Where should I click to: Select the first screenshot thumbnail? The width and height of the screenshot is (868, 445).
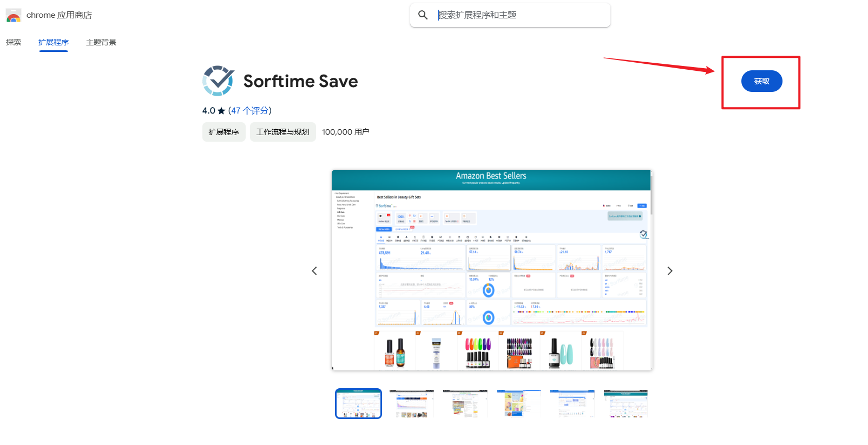tap(358, 403)
